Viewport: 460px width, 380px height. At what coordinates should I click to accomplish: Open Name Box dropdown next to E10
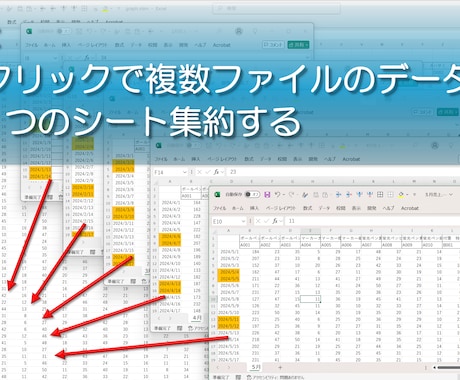[243, 221]
